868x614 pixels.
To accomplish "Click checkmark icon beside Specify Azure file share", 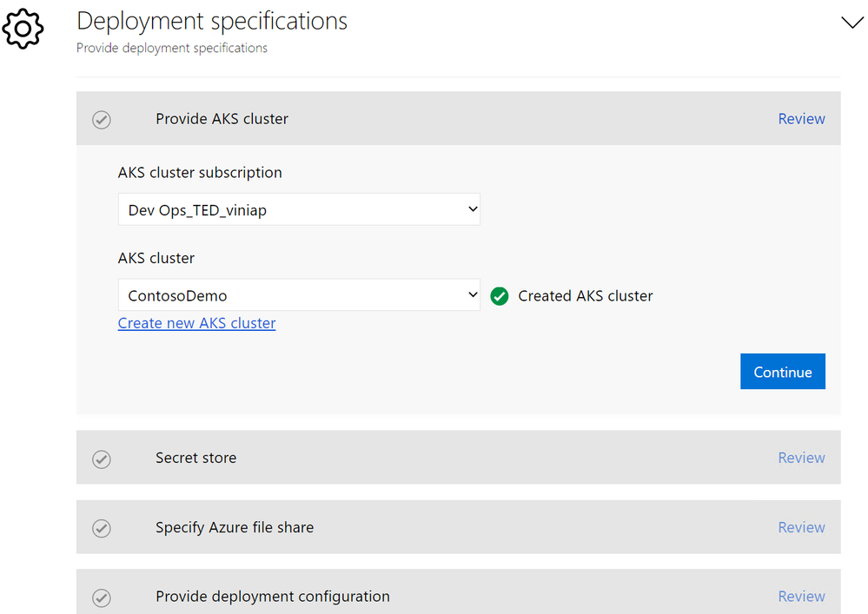I will pyautogui.click(x=102, y=528).
